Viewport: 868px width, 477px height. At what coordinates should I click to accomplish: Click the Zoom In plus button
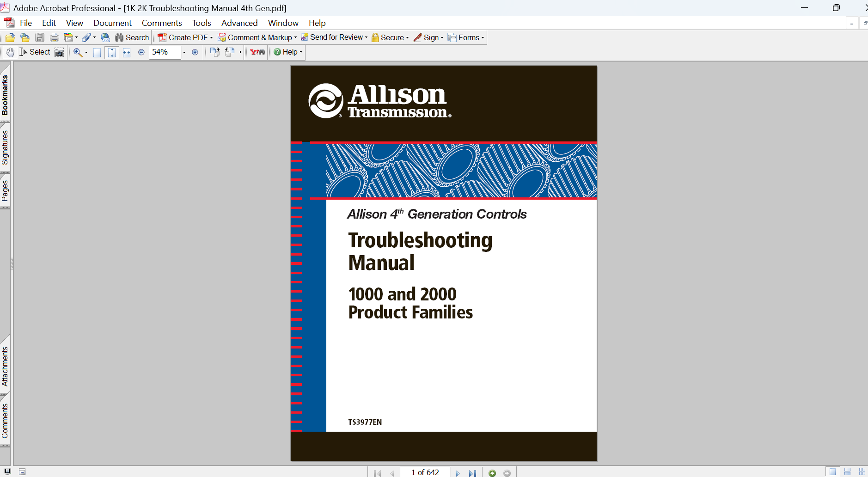click(195, 52)
